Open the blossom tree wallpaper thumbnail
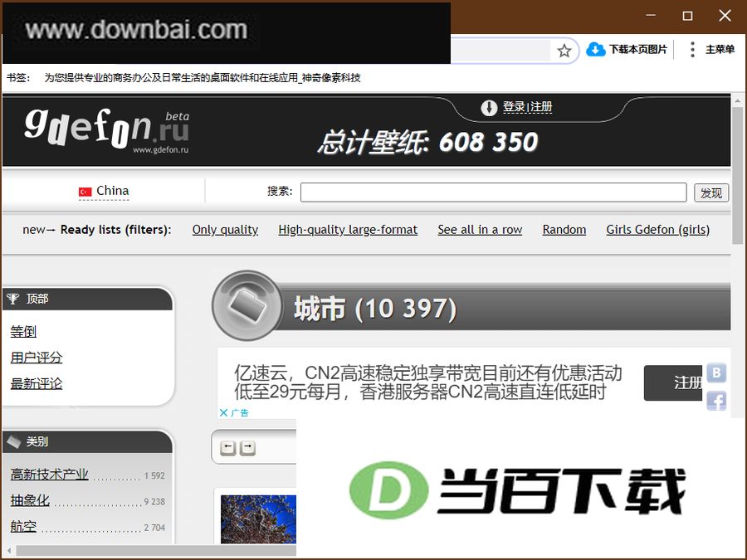Viewport: 747px width, 560px height. pos(258,519)
